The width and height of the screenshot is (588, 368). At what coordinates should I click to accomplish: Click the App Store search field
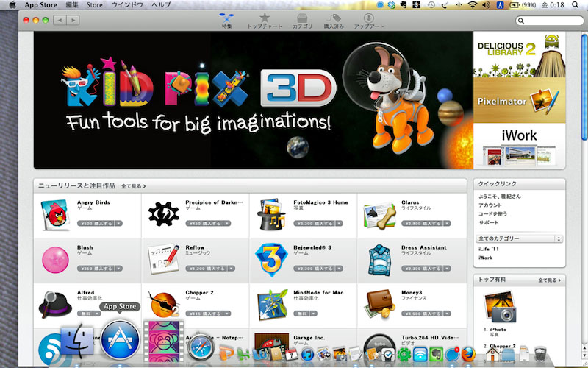point(549,21)
